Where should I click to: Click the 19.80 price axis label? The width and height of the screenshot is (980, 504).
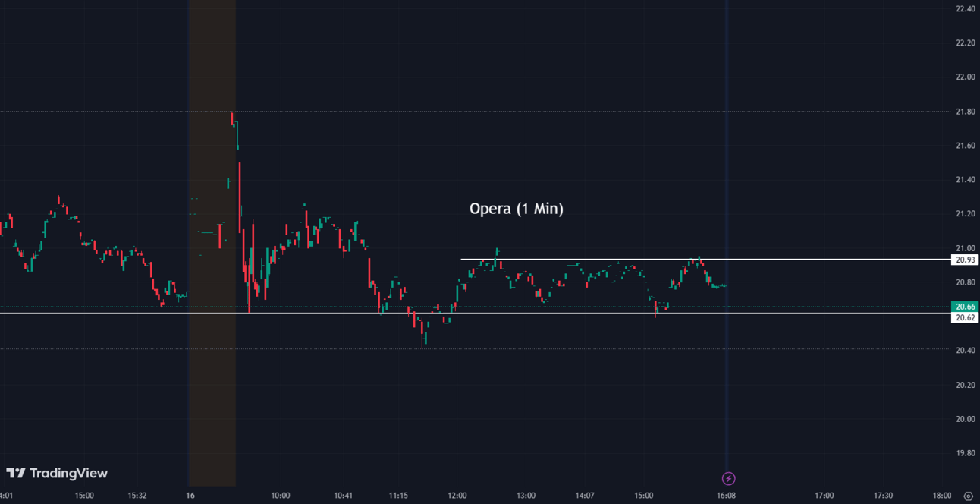click(x=966, y=453)
